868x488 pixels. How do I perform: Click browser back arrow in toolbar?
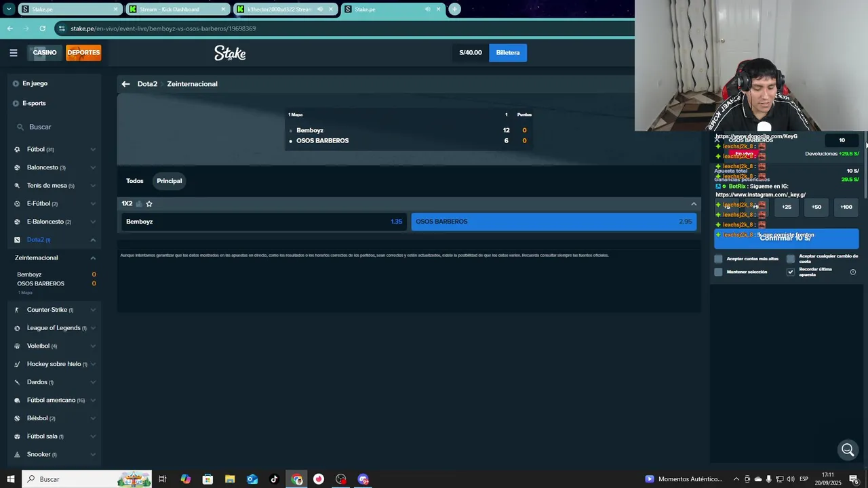(x=9, y=28)
